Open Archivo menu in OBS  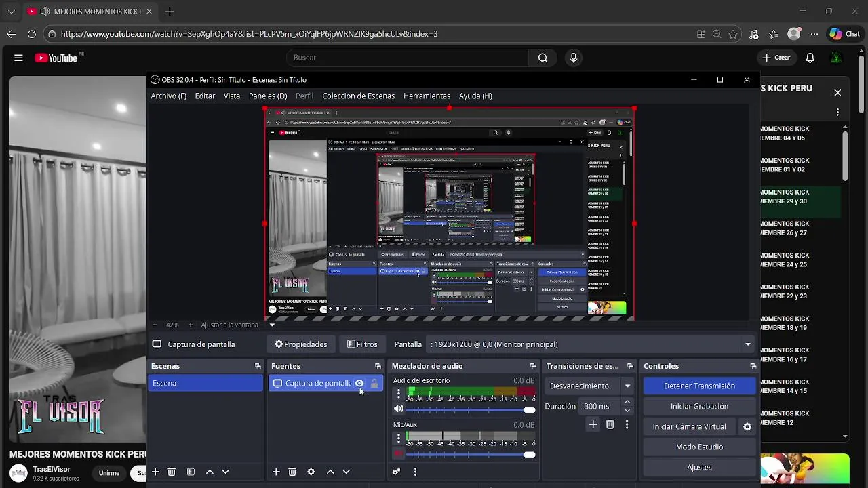(x=169, y=96)
